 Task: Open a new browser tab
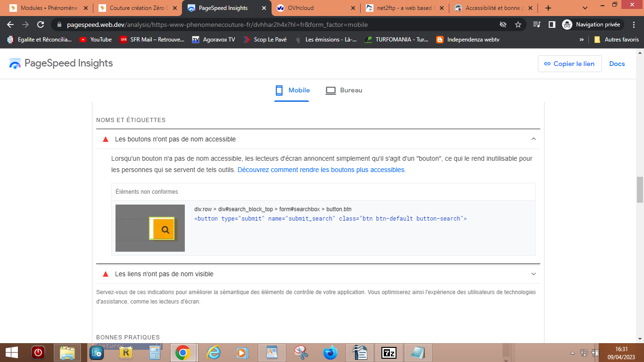[x=548, y=8]
